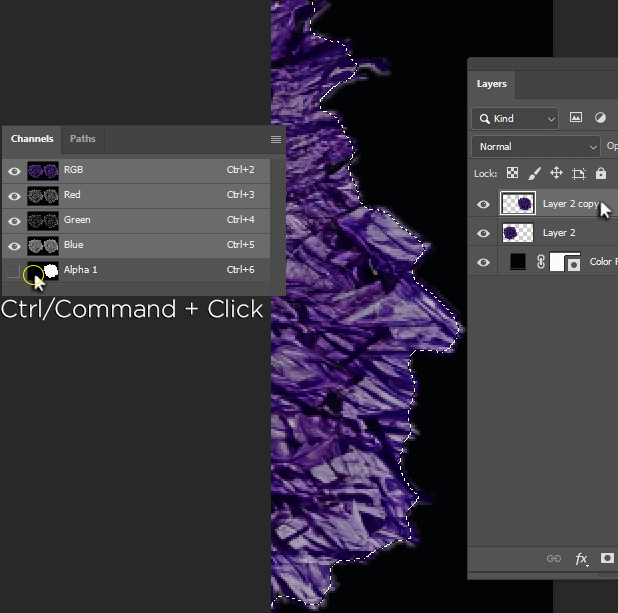Click the Green channel name
The width and height of the screenshot is (618, 613).
click(x=77, y=220)
